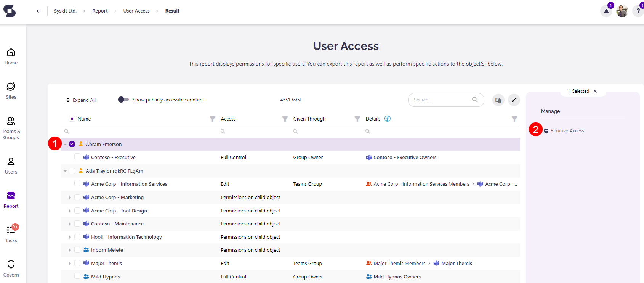Image resolution: width=644 pixels, height=283 pixels.
Task: Clear selection with the 1 Selected X
Action: [595, 91]
